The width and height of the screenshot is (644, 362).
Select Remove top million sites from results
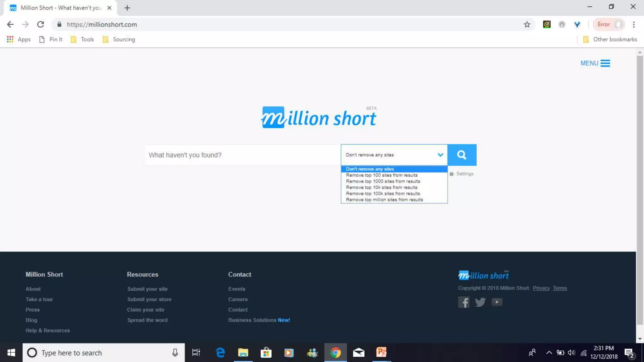(384, 200)
